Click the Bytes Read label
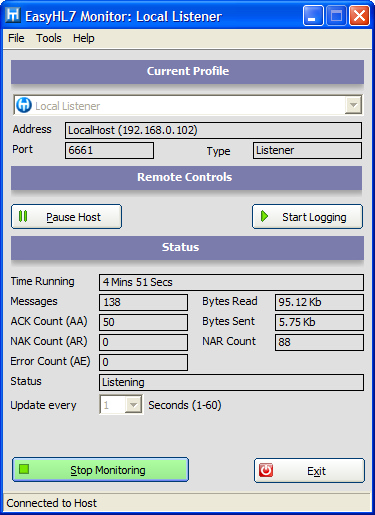 [230, 301]
